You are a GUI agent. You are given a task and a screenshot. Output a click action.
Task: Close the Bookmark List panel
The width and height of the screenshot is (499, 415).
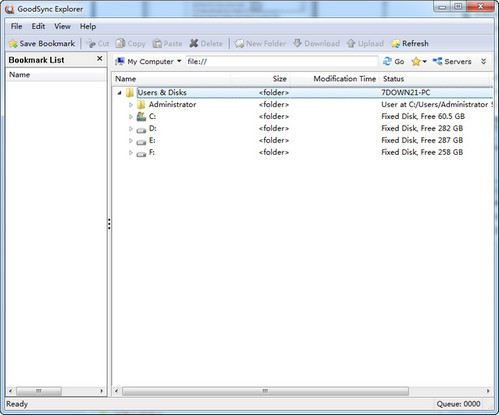point(99,59)
